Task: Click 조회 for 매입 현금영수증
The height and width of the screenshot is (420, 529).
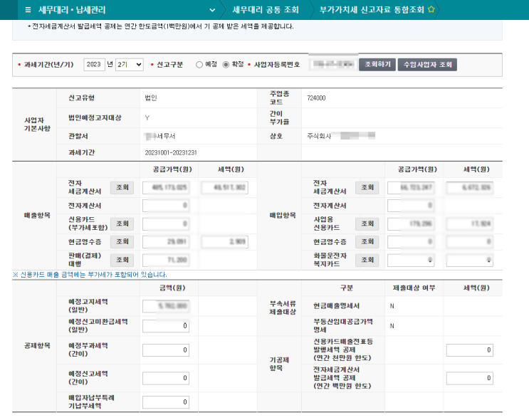Action: (x=367, y=241)
